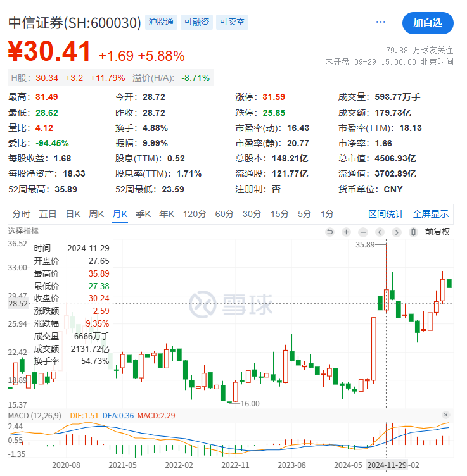Click the 成交量 value 593.77万手

point(397,97)
